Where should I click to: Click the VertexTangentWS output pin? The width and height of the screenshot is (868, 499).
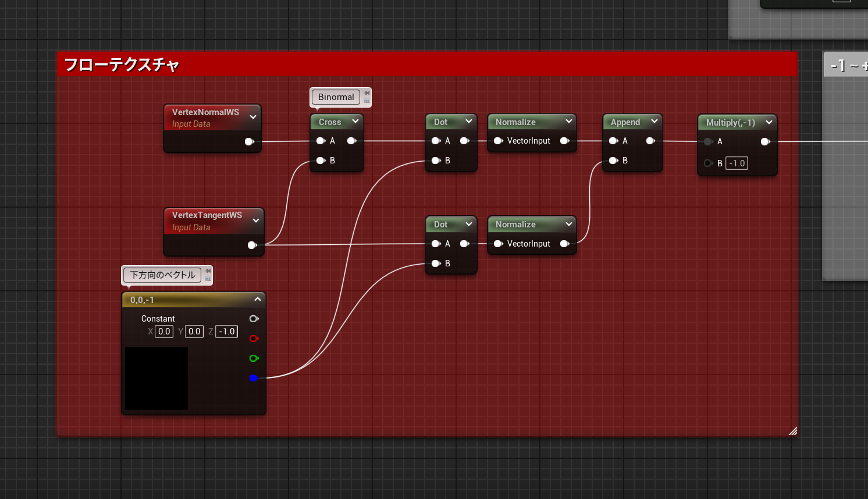pyautogui.click(x=252, y=245)
